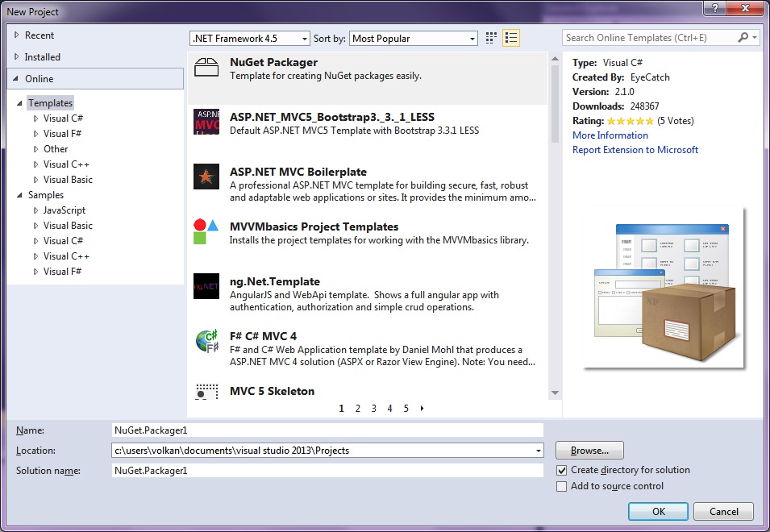Open the .NET Framework 4.5 dropdown
The height and width of the screenshot is (532, 770).
249,38
